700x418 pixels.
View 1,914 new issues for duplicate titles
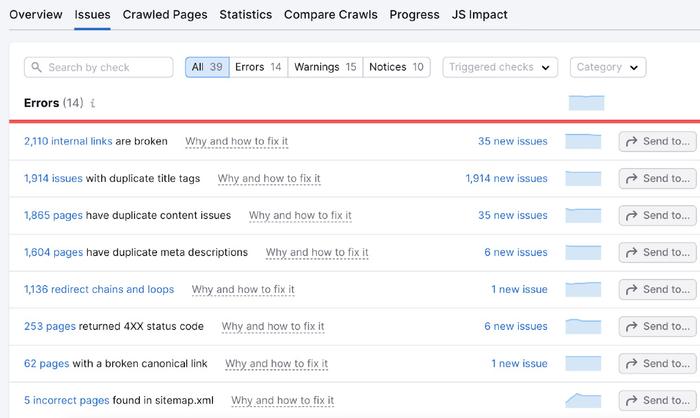click(506, 179)
